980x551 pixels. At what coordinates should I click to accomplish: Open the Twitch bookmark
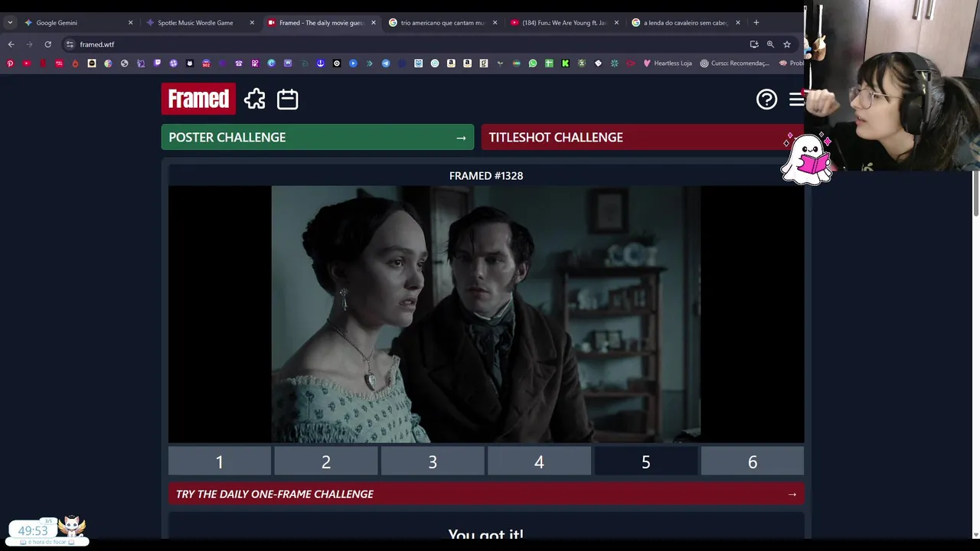[x=157, y=64]
